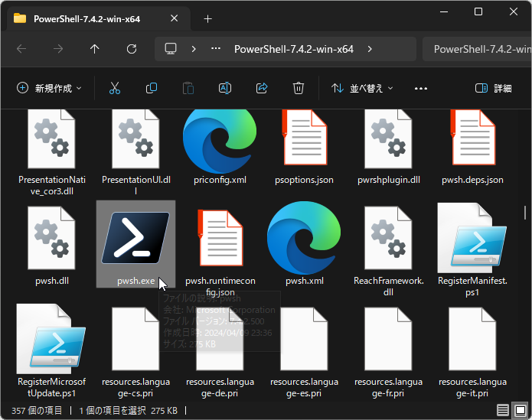Image resolution: width=532 pixels, height=420 pixels.
Task: Click the Copy icon in toolbar
Action: coord(152,88)
